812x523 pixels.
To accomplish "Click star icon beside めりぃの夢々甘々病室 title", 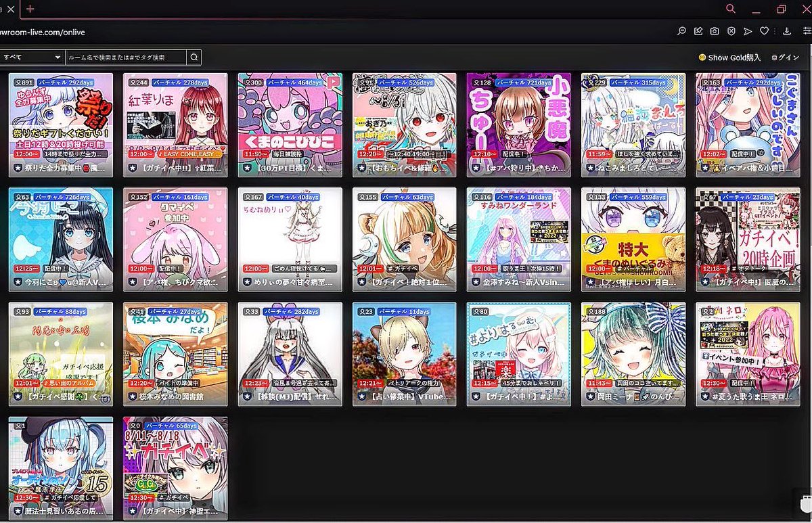I will (x=247, y=282).
